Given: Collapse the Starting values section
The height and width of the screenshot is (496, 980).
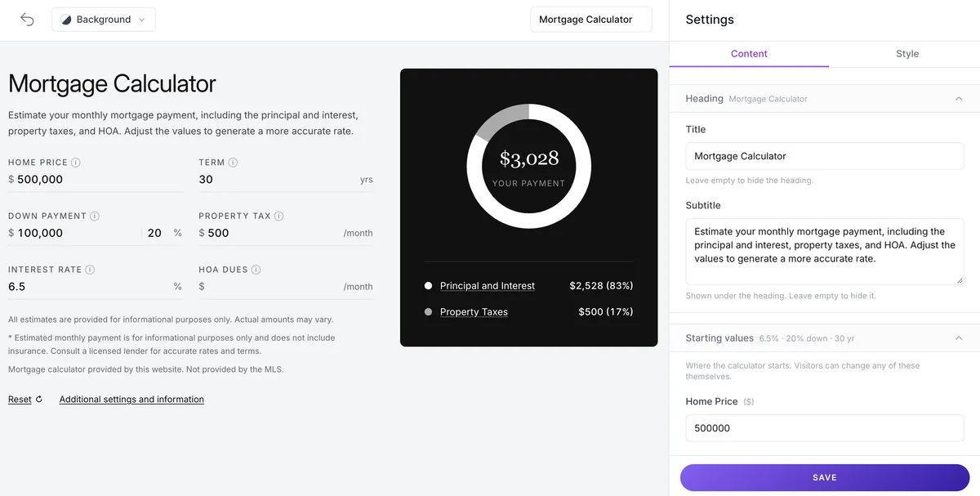Looking at the screenshot, I should (x=959, y=338).
